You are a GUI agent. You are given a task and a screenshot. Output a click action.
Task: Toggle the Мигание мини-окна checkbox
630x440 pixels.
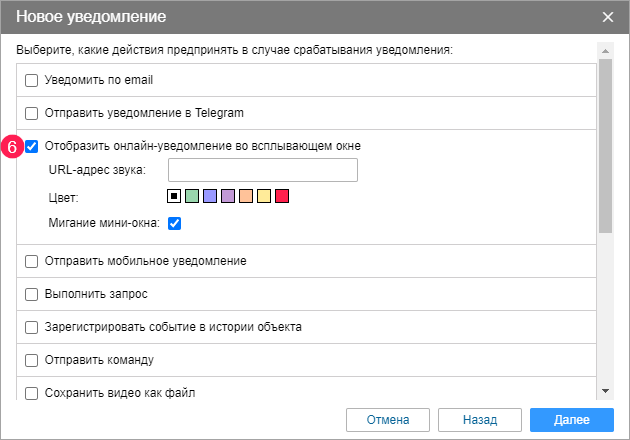174,223
